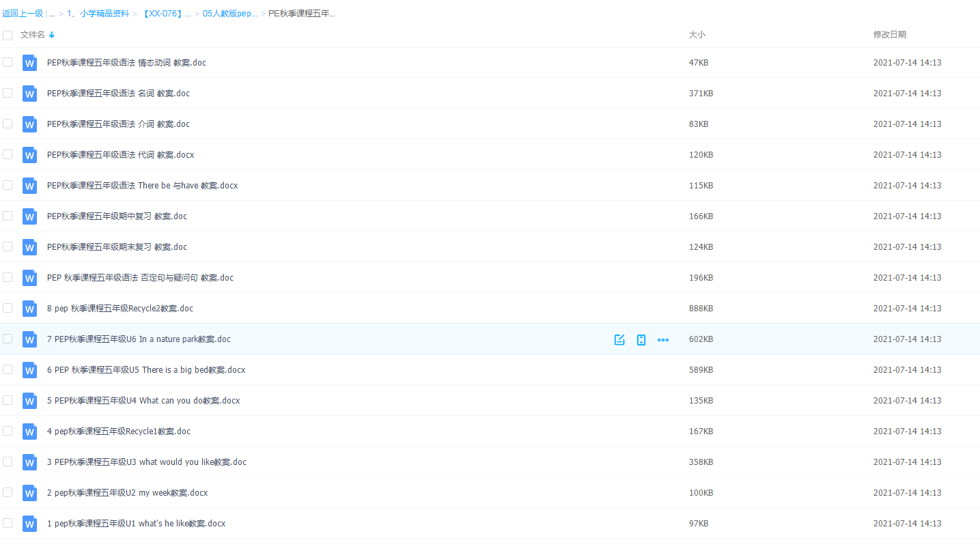This screenshot has width=980, height=551.
Task: Select the checkbox for U3 what would you like
Action: 8,462
